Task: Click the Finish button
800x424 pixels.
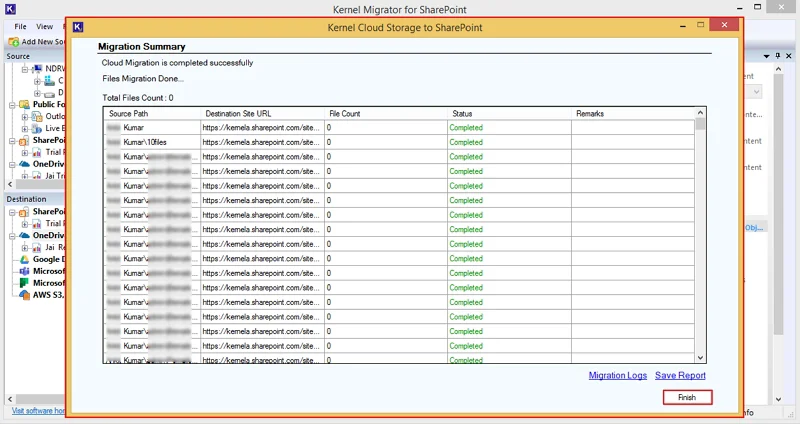Action: click(x=687, y=397)
